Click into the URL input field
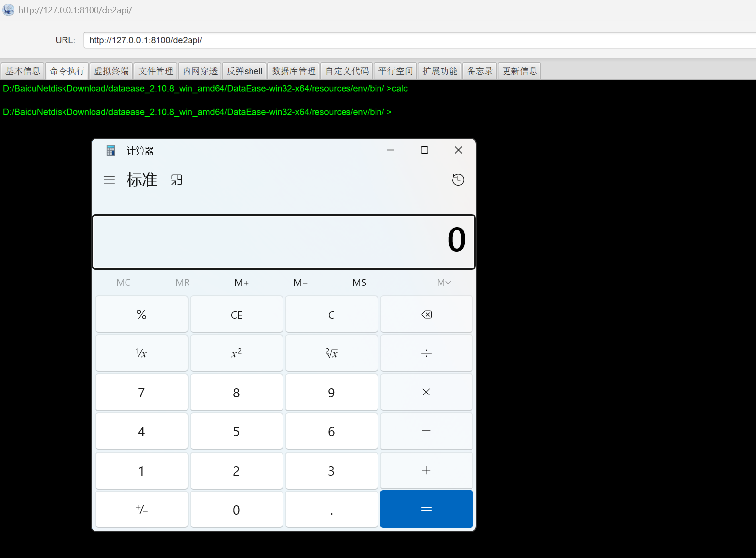756x558 pixels. [418, 40]
